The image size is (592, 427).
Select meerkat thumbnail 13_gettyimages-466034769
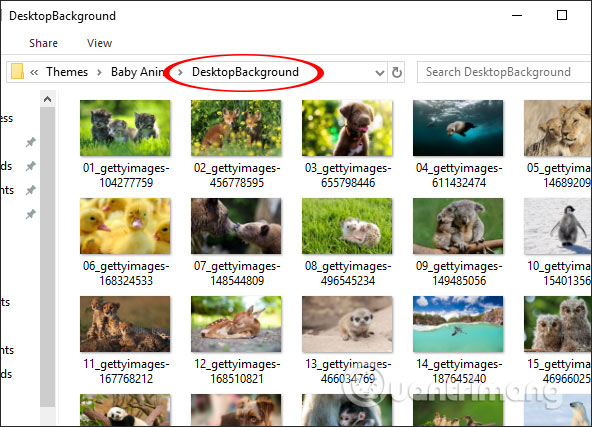point(347,324)
